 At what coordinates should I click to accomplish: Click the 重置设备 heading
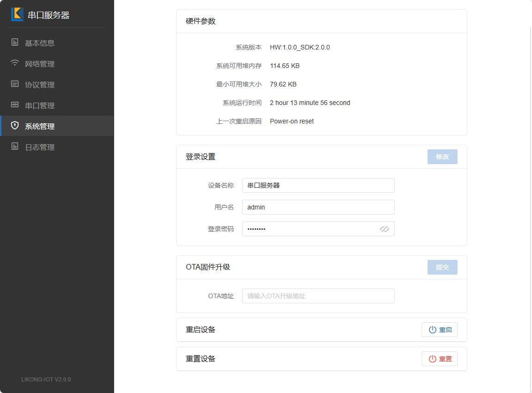201,359
